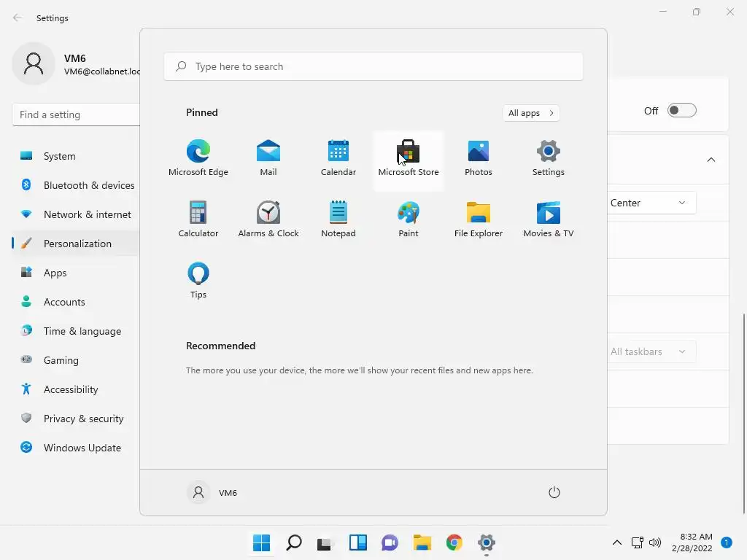
Task: Click the back arrow in Settings
Action: (x=18, y=18)
